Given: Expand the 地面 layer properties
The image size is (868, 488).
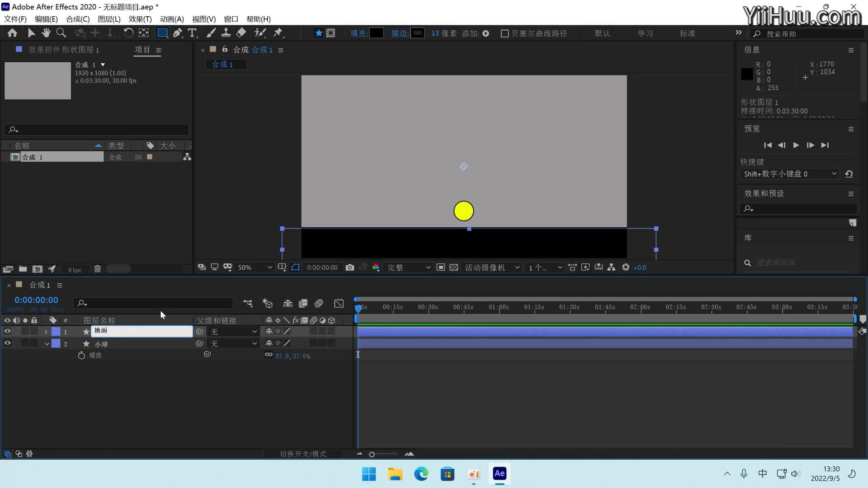Looking at the screenshot, I should pos(46,332).
